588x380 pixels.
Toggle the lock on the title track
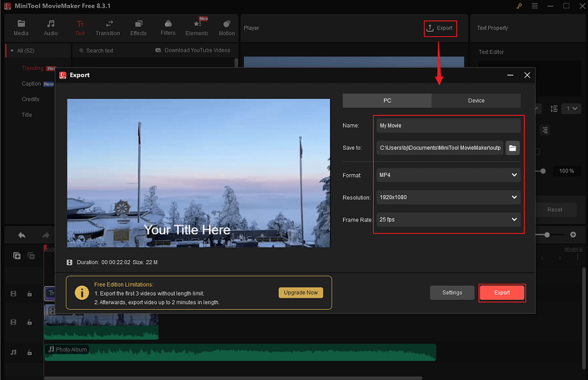click(30, 294)
